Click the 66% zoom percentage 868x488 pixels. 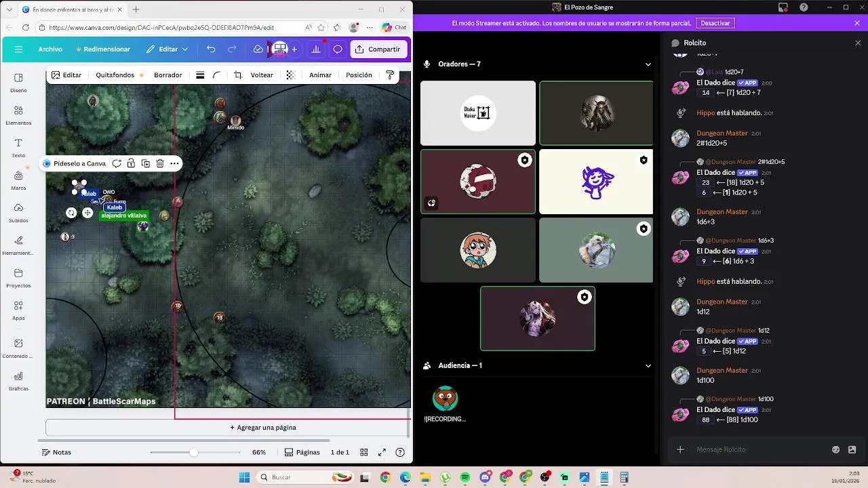click(259, 452)
